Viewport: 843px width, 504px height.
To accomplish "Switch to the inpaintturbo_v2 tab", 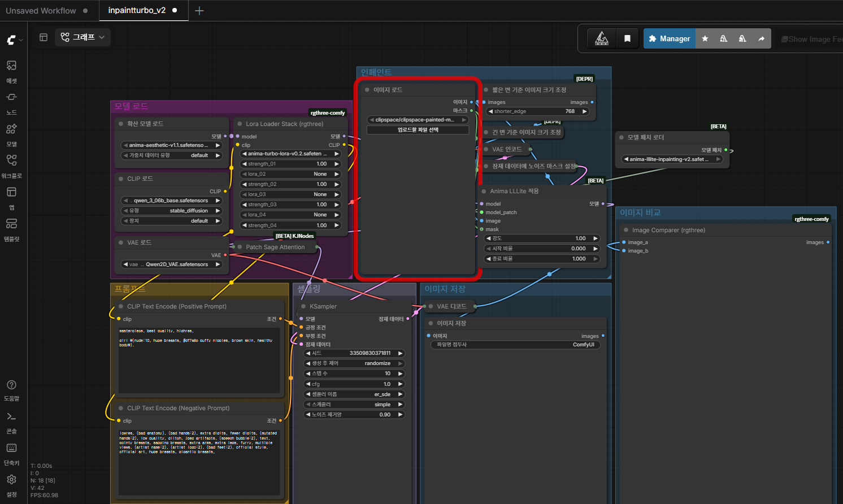I will (x=143, y=10).
